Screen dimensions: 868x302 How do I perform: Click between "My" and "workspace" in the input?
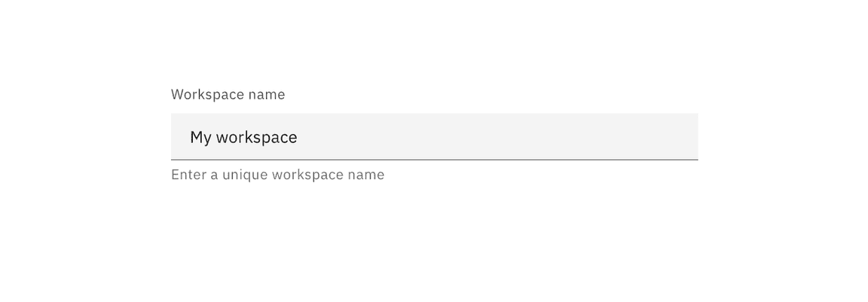214,138
